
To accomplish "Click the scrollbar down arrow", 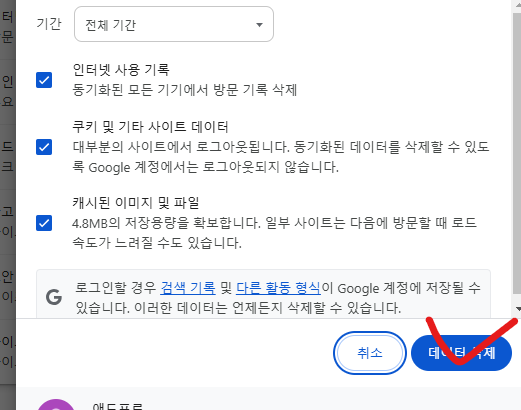I will [x=518, y=309].
